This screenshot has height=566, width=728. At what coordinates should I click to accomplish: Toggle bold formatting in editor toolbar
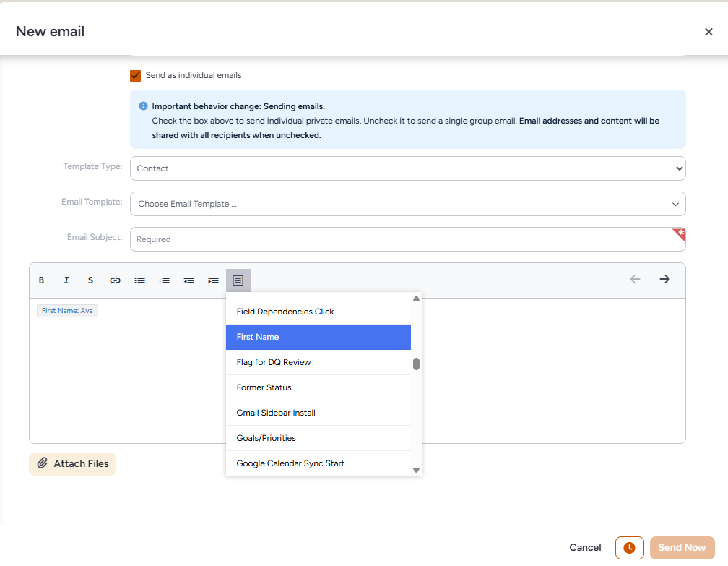click(x=41, y=280)
